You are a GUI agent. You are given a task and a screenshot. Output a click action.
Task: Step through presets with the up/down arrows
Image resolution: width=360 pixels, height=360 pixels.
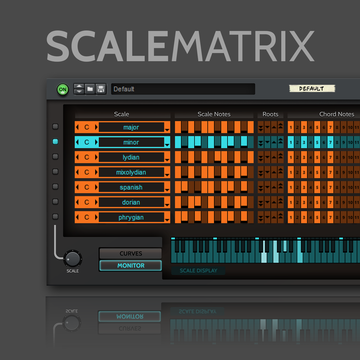[x=79, y=89]
